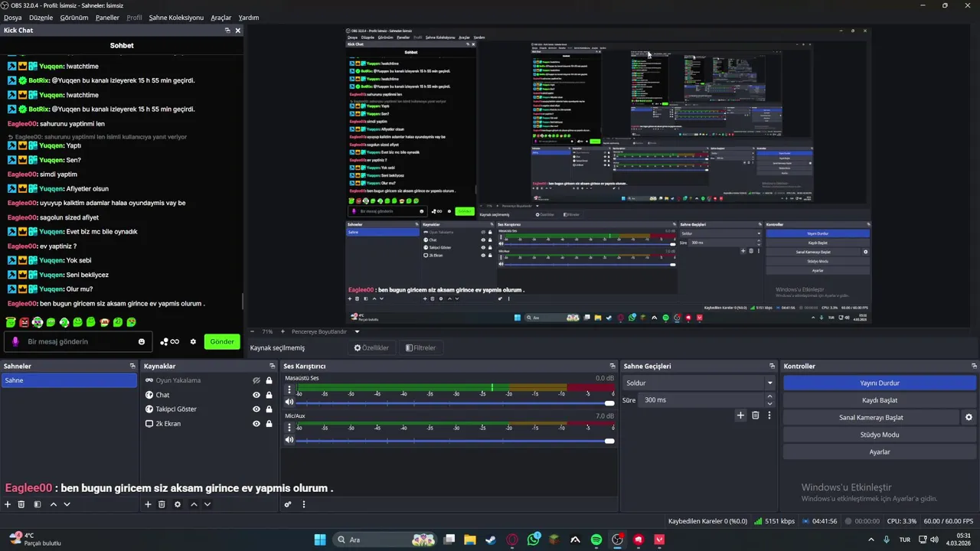
Task: Undock the Ses Karıştırıcı panel
Action: tap(612, 367)
